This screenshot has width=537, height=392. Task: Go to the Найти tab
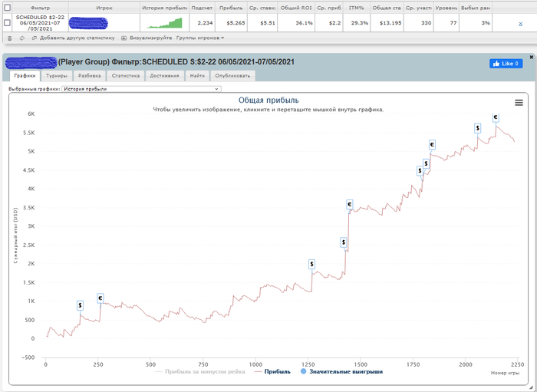pos(197,76)
